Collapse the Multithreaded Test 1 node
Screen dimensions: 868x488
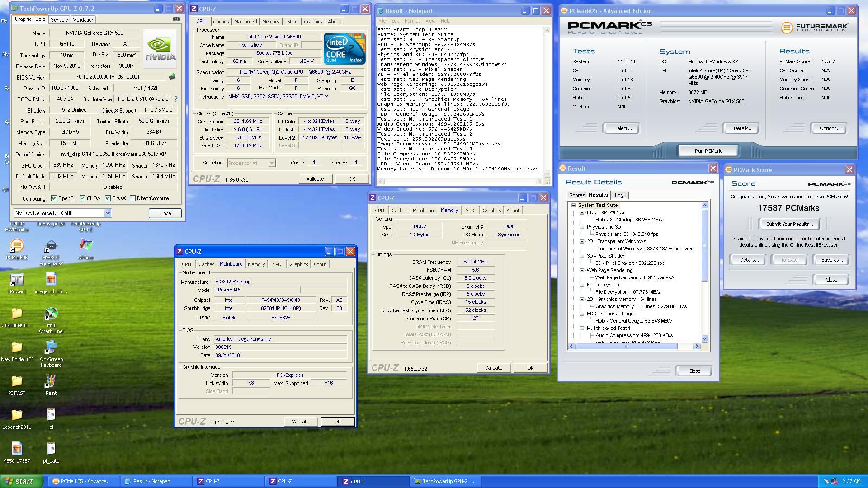click(x=582, y=328)
